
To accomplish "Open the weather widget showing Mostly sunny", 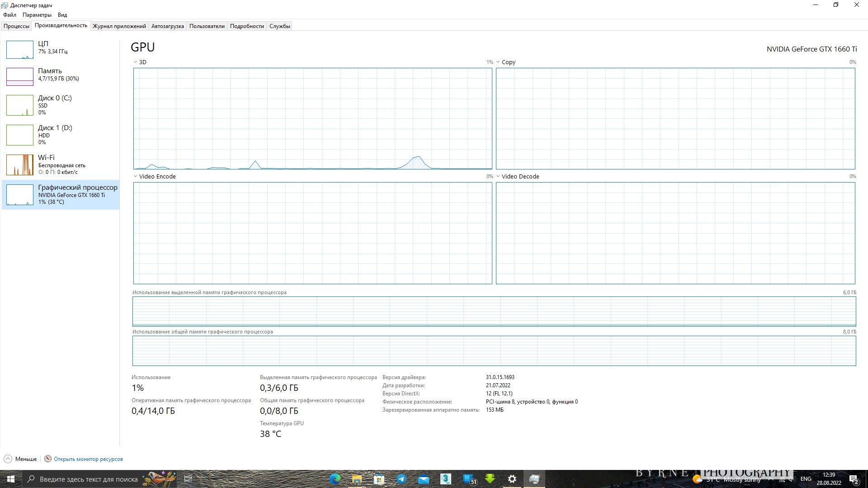I will pos(727,479).
